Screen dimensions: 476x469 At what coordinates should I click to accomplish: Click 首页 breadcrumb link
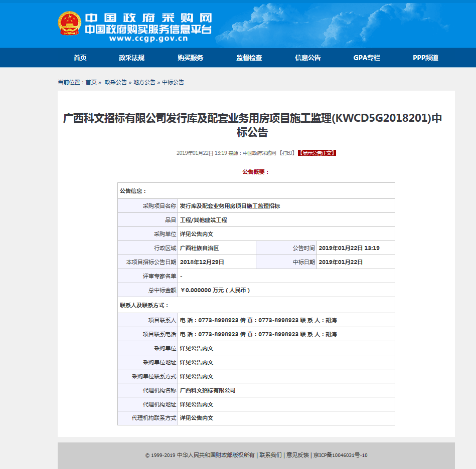91,82
